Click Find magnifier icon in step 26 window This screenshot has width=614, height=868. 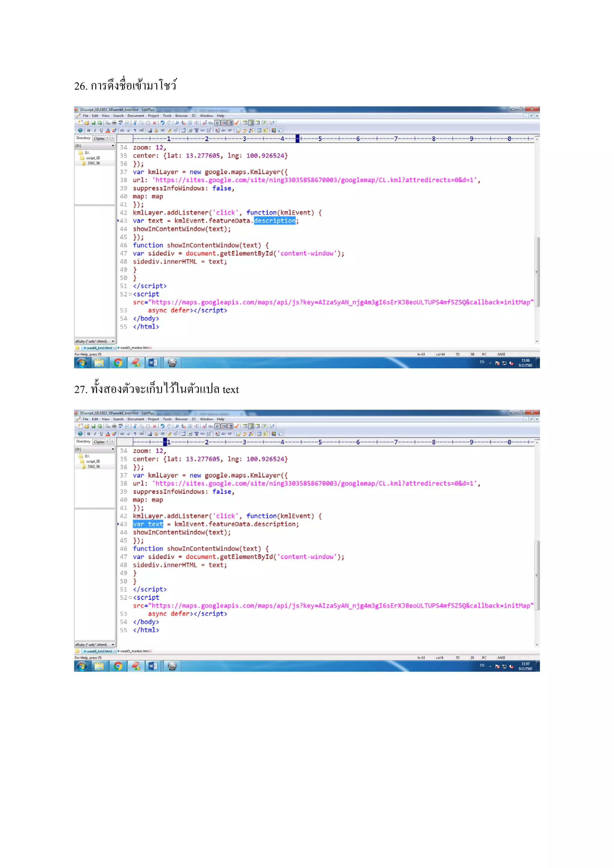point(177,123)
